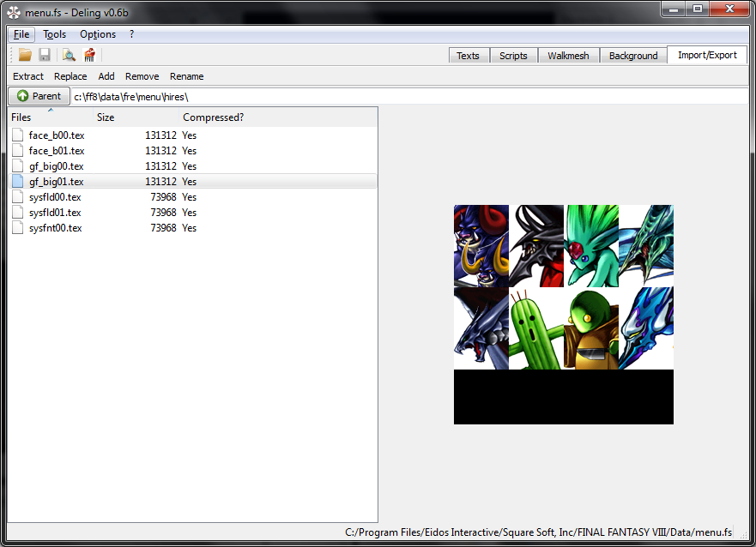Select the sysfnt00.tex row
The height and width of the screenshot is (547, 756).
pyautogui.click(x=192, y=227)
